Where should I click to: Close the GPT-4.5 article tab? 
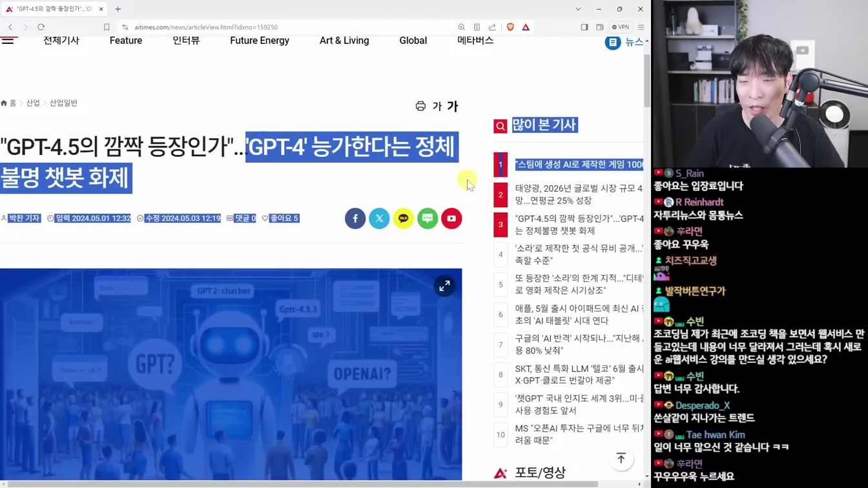101,9
